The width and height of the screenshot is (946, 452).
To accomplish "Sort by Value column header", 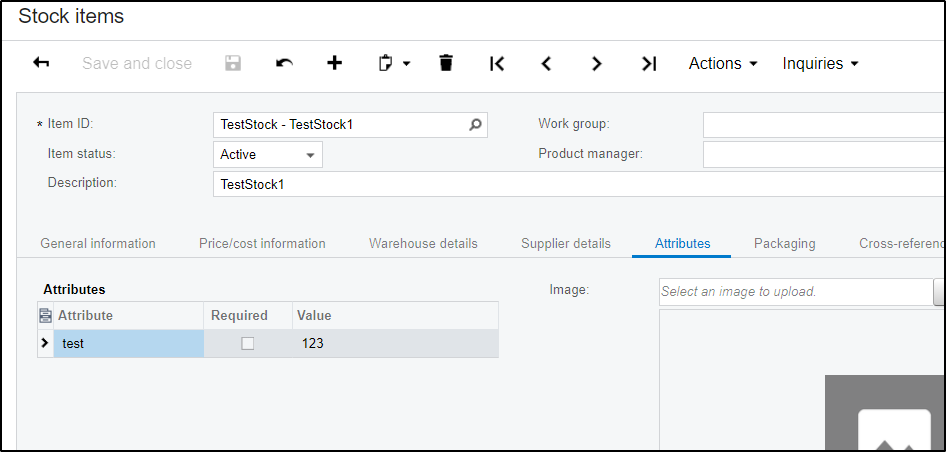I will tap(396, 315).
